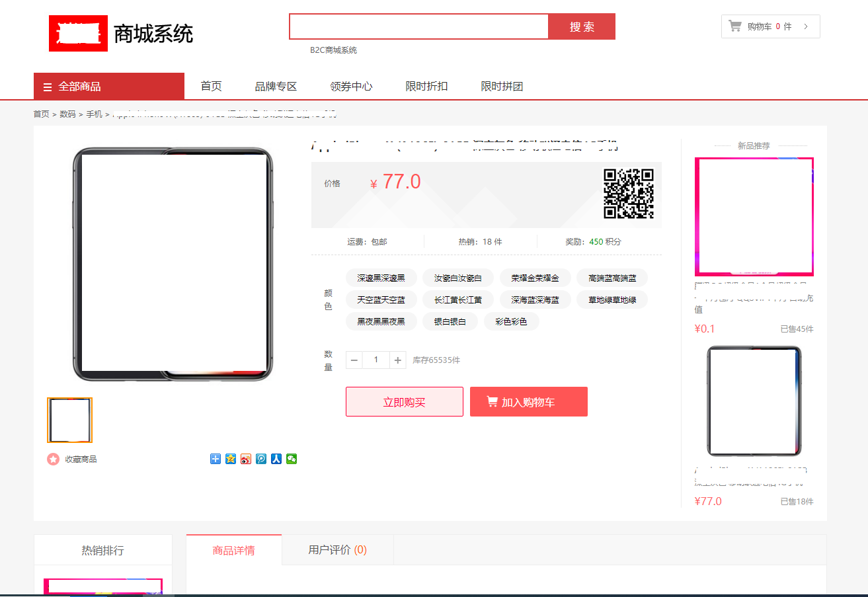Share product to QQ Zone icon
868x597 pixels.
[230, 459]
